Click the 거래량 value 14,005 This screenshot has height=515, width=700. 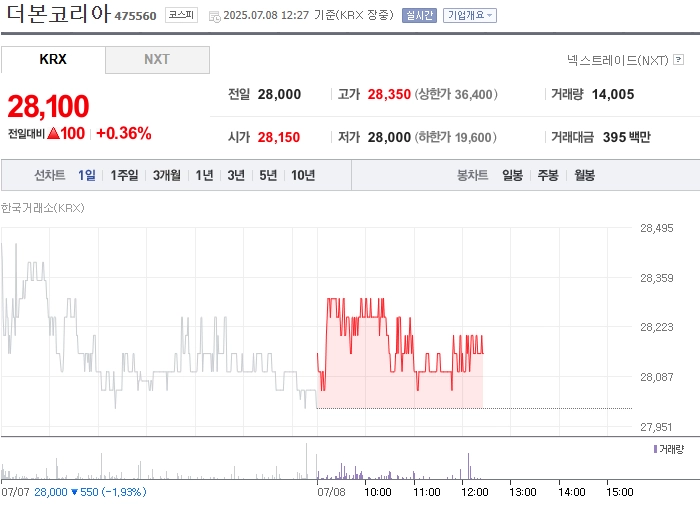613,94
